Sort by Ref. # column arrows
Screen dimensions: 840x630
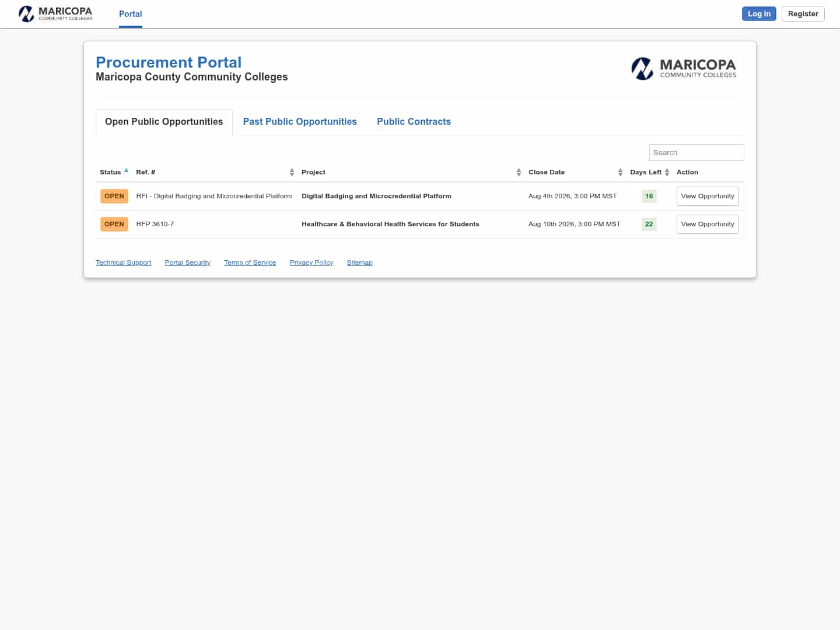pos(292,172)
